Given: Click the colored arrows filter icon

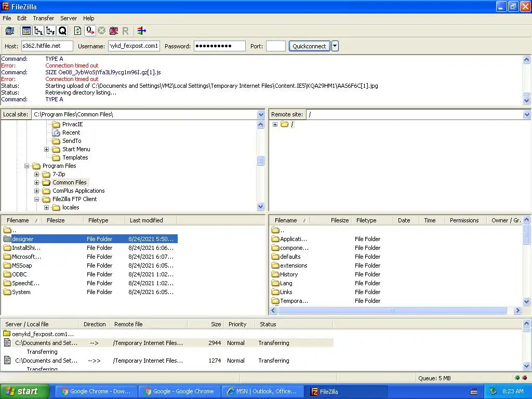Looking at the screenshot, I should pyautogui.click(x=141, y=31).
